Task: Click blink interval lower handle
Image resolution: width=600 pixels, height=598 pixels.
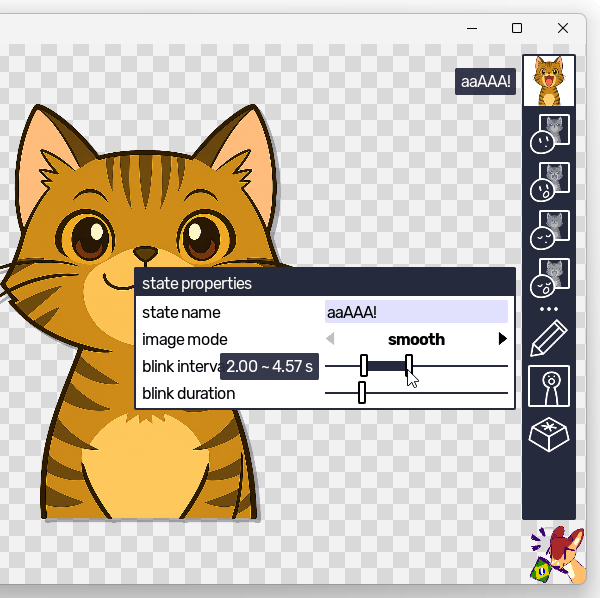Action: 364,366
